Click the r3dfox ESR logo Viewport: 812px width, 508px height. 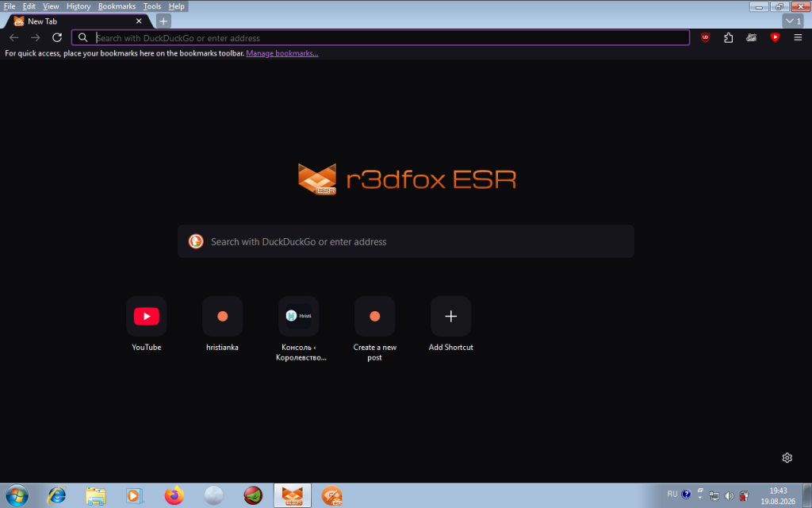407,179
